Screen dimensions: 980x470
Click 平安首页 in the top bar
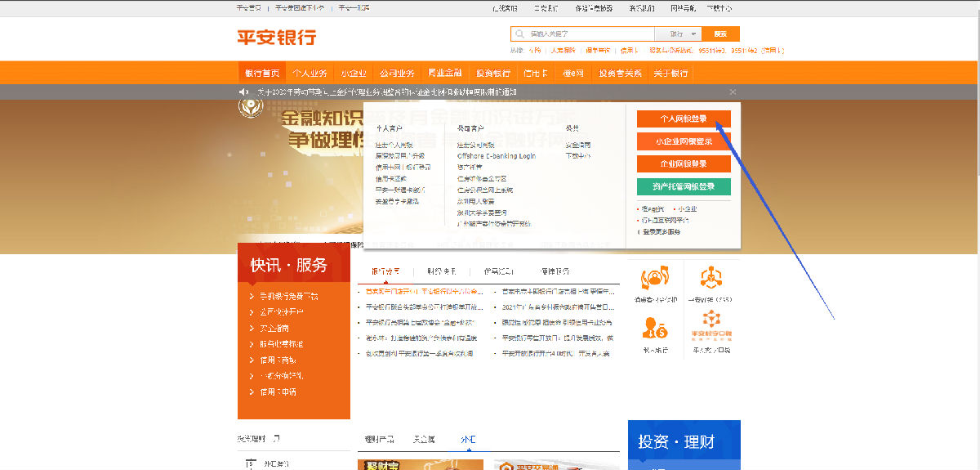[x=248, y=8]
